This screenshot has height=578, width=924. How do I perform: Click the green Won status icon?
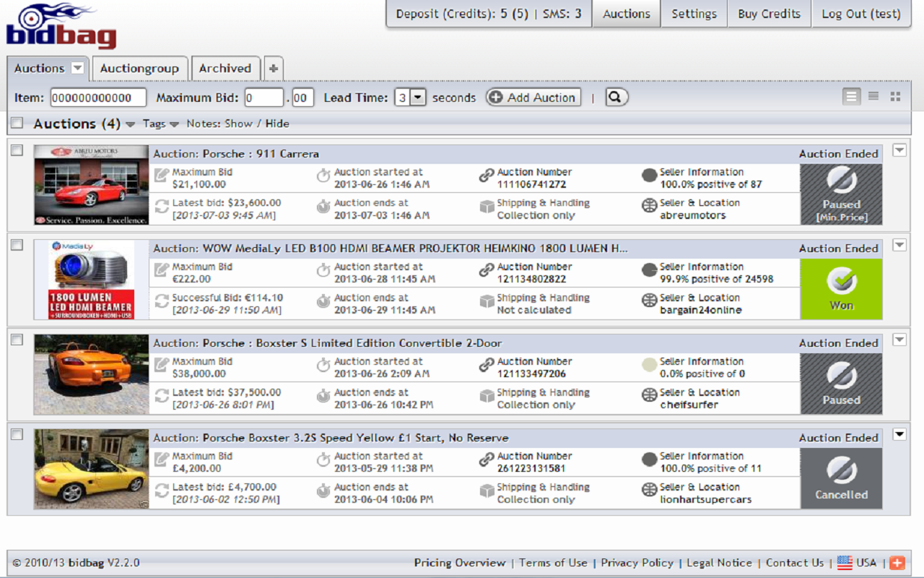841,289
